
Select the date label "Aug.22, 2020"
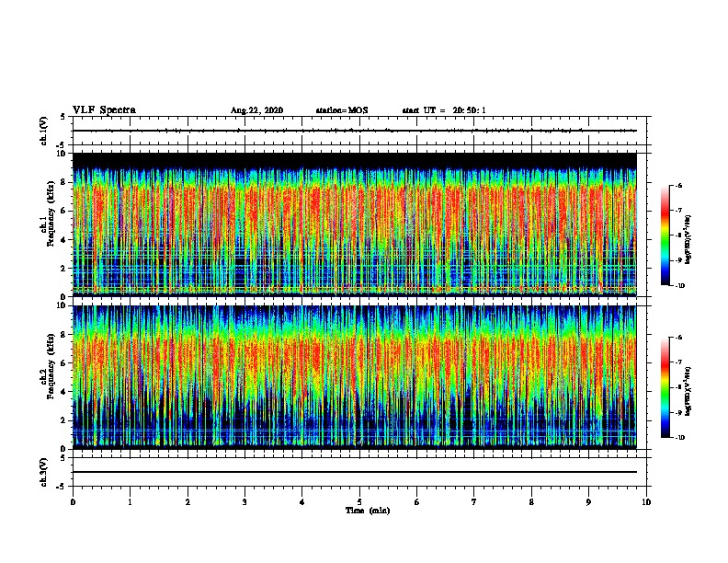click(x=256, y=110)
